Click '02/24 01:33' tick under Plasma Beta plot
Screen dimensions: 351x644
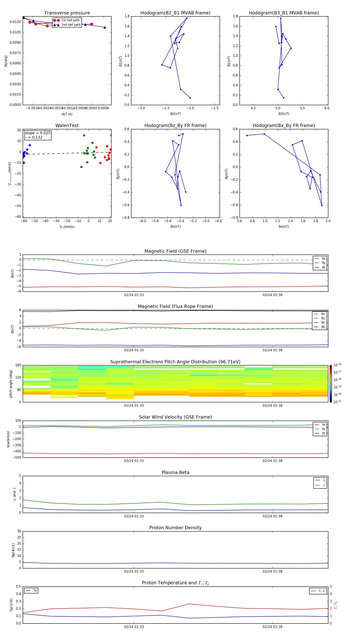134,516
